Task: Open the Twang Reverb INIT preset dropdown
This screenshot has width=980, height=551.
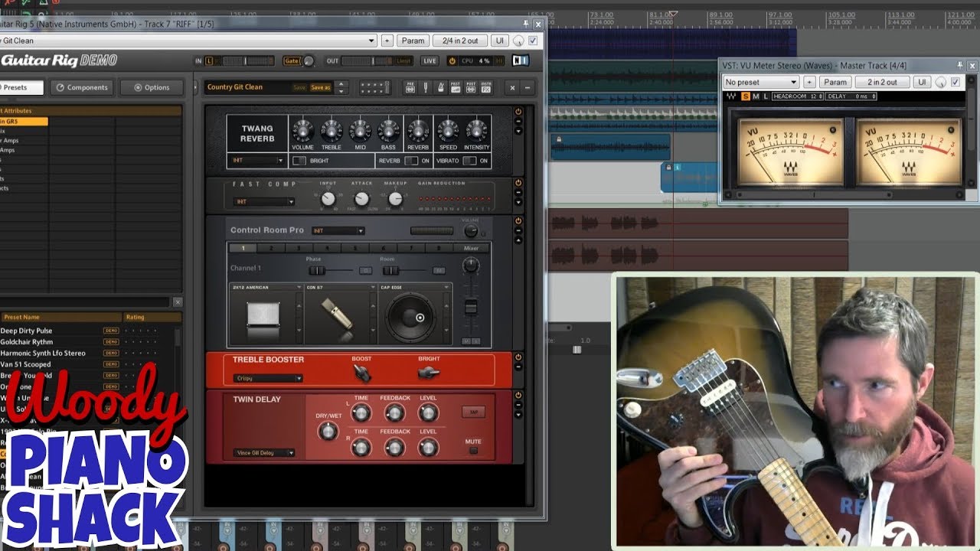Action: click(x=260, y=161)
